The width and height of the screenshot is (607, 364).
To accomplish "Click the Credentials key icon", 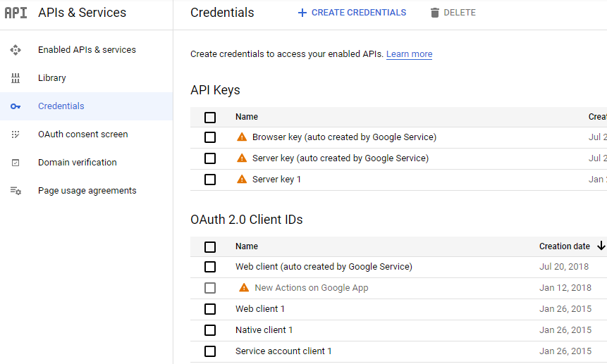I will [16, 106].
